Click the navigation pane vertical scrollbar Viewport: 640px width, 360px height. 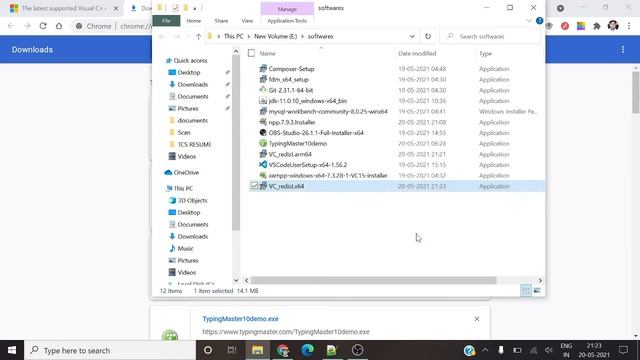coord(236,143)
